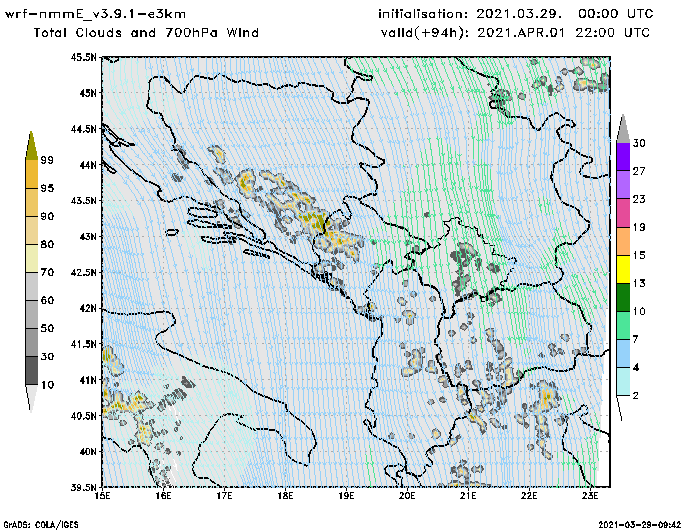The image size is (700, 530).
Task: Click the 21E longitude label
Action: [x=468, y=496]
